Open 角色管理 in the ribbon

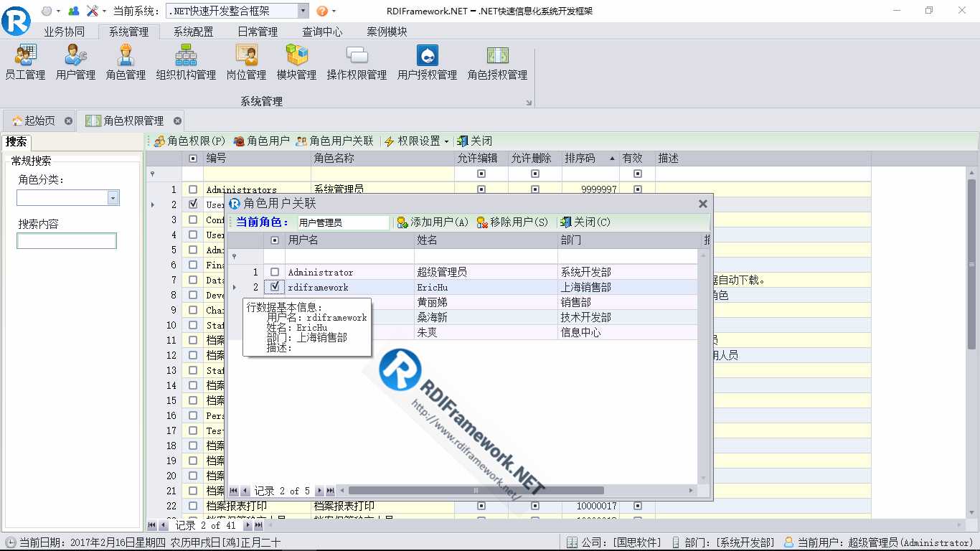point(126,62)
